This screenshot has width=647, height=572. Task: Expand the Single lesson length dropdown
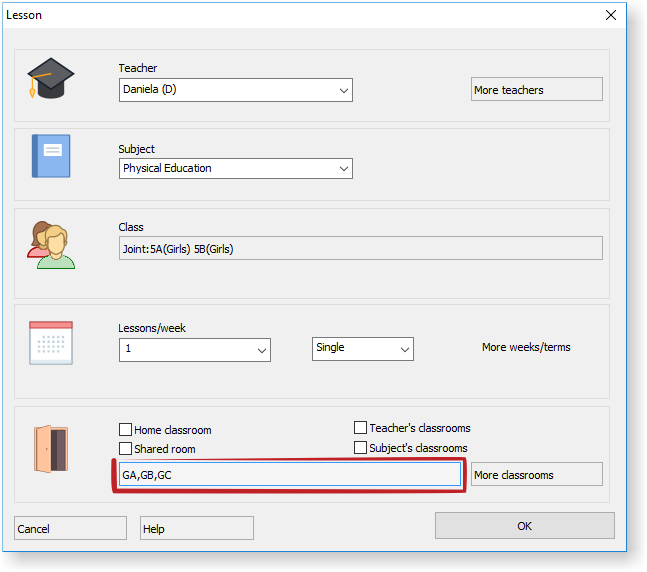(x=362, y=348)
